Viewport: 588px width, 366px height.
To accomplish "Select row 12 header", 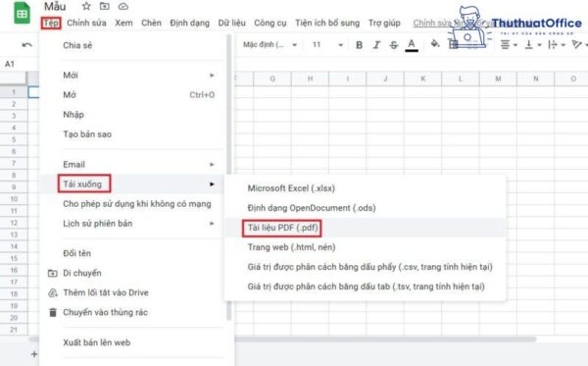I will [x=14, y=223].
